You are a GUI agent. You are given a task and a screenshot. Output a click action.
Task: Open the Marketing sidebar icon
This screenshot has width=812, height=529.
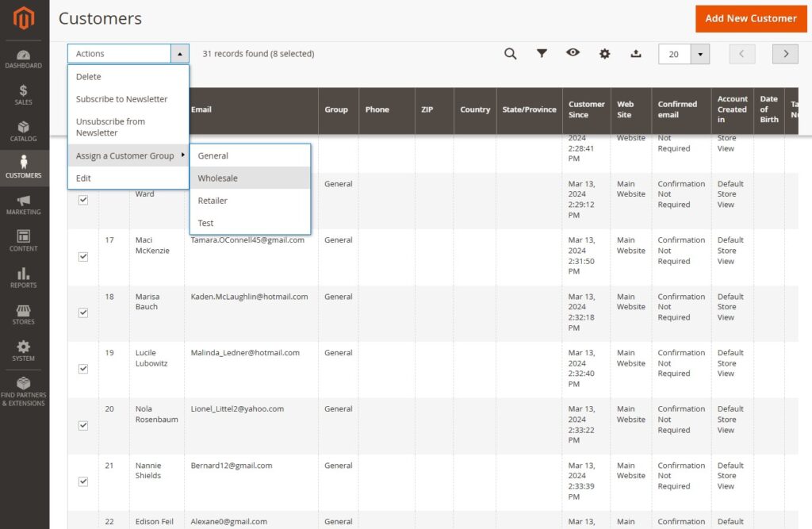point(24,205)
